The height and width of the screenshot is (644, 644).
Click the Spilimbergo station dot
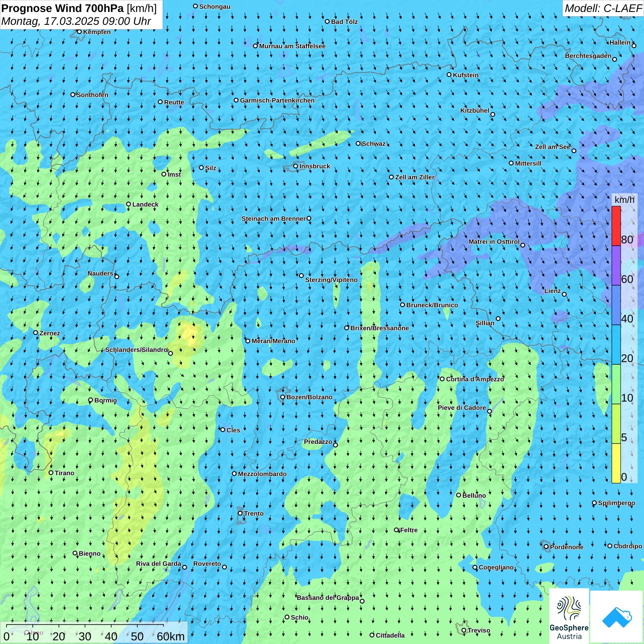tap(594, 503)
